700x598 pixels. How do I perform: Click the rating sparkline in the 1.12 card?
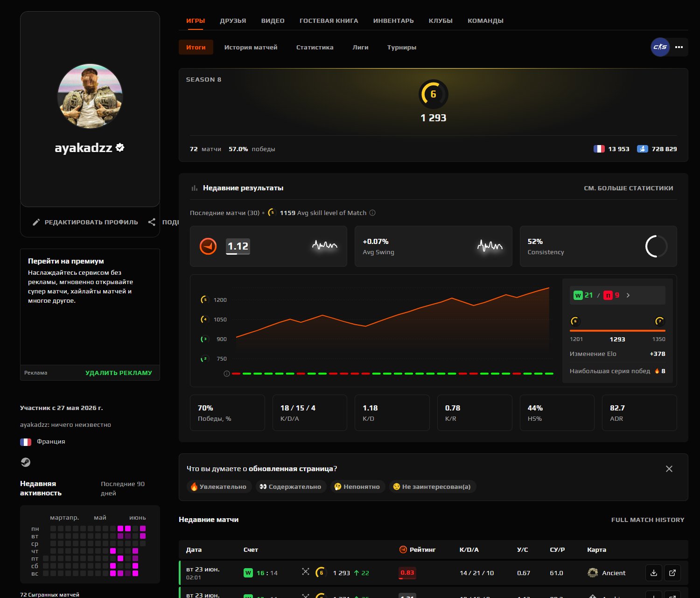pos(325,245)
